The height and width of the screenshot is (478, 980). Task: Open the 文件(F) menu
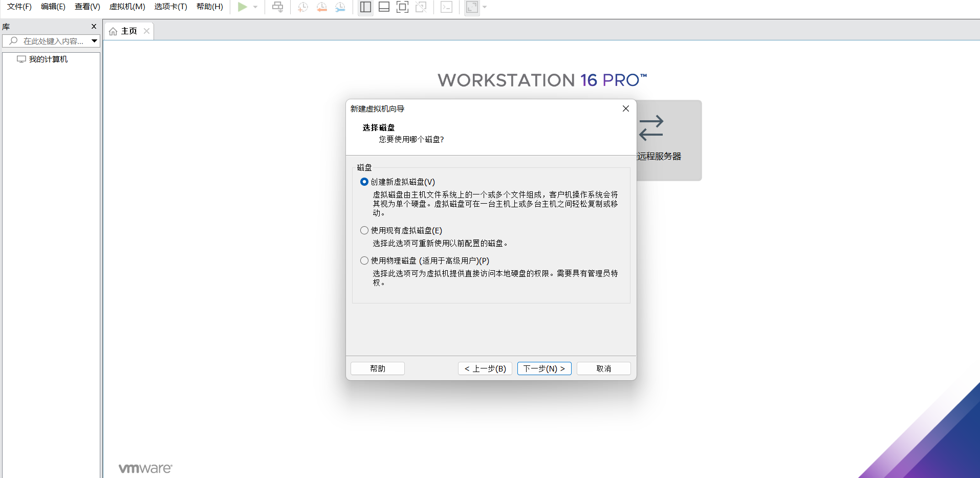point(19,7)
